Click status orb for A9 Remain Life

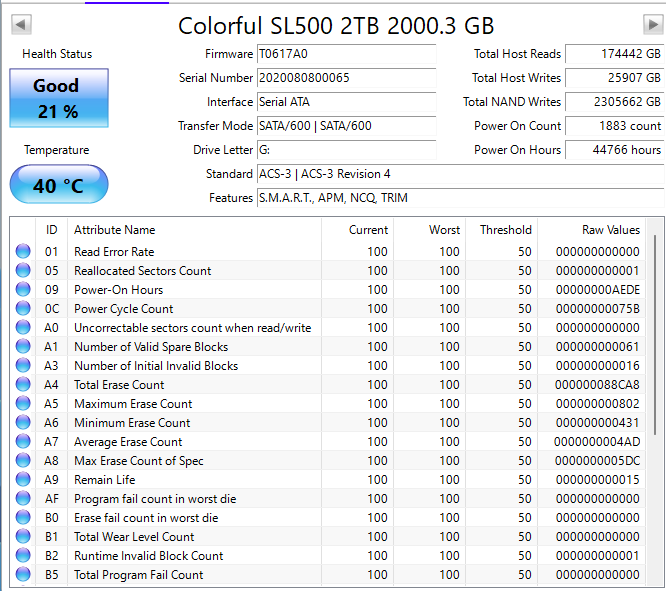pyautogui.click(x=23, y=479)
